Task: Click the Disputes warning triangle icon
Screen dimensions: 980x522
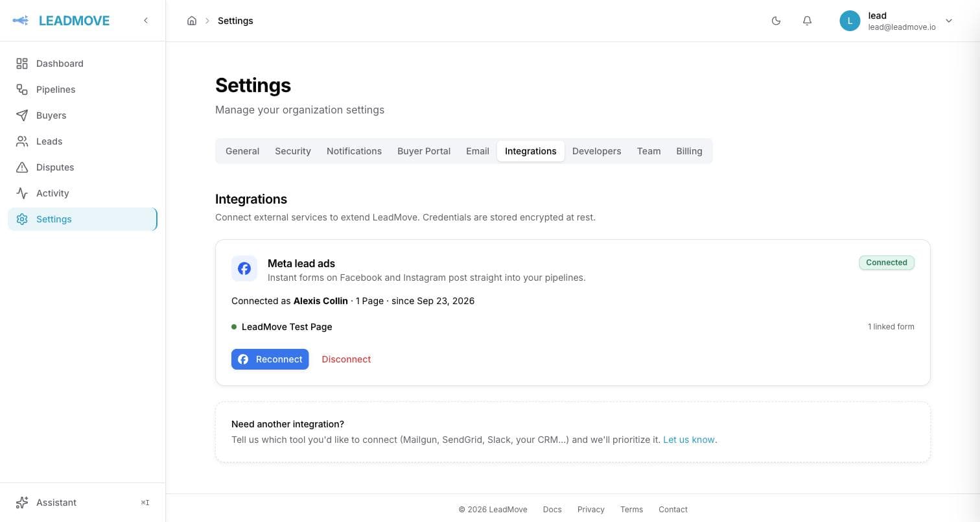Action: 22,167
